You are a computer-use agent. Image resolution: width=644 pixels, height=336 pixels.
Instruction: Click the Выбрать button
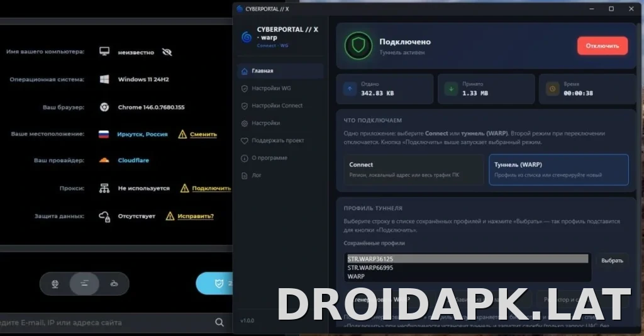pos(612,260)
